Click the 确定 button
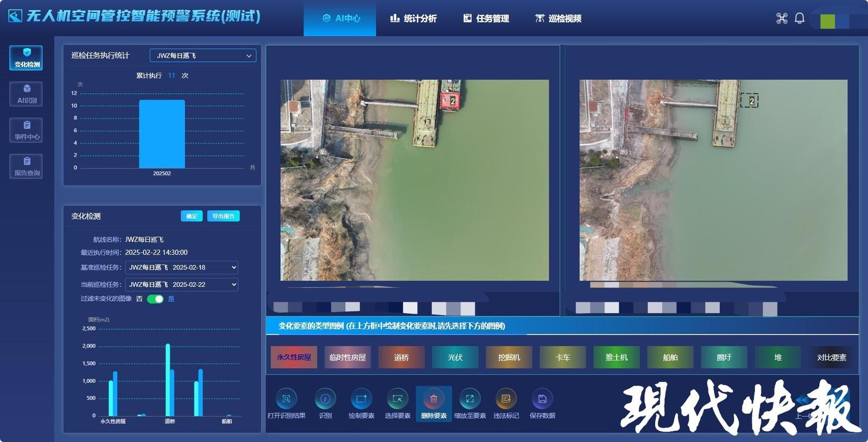 click(x=192, y=216)
